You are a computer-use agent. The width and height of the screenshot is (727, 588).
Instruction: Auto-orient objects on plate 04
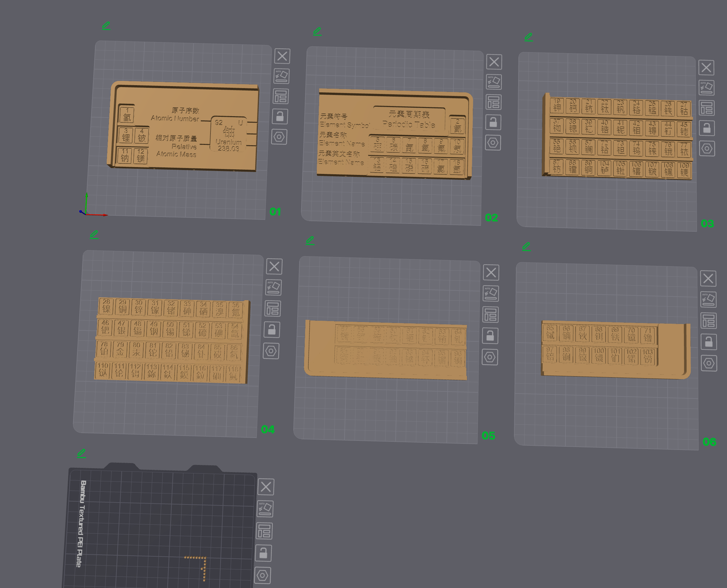pos(273,287)
